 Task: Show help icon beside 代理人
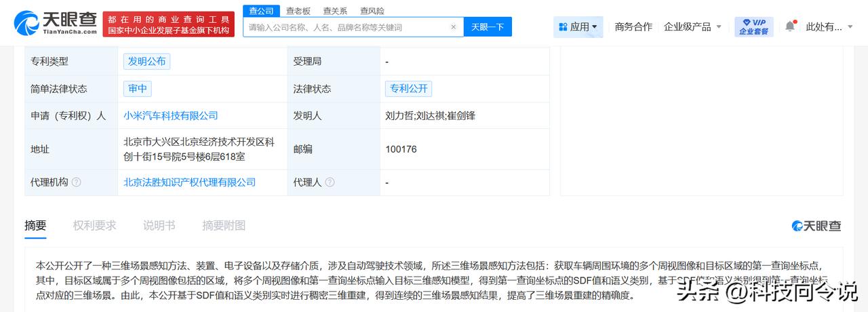pos(330,182)
